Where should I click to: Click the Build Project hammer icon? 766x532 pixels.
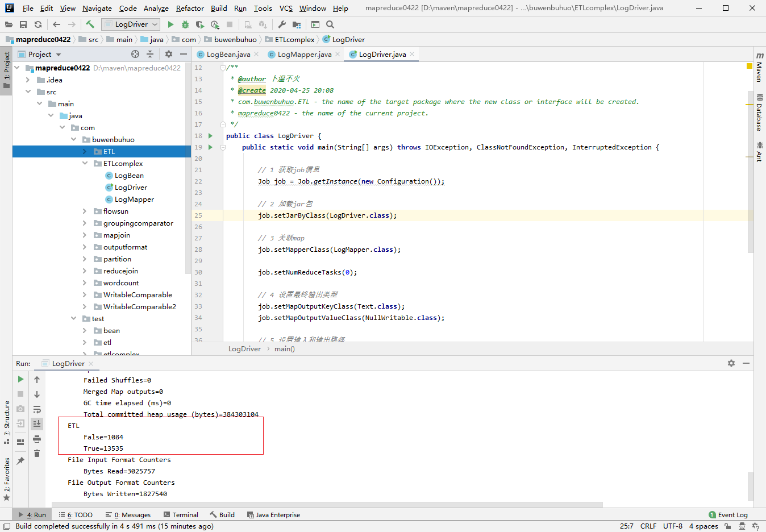tap(90, 24)
